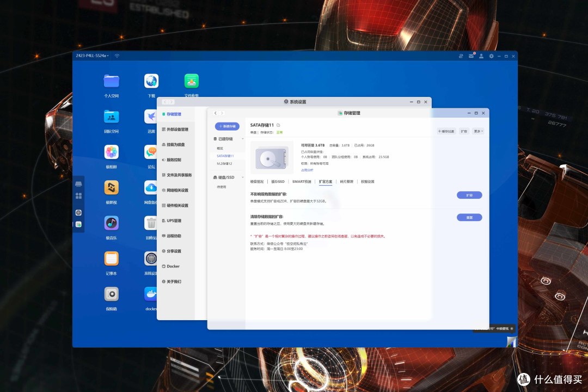
Task: Launch the 极相册 photo album app
Action: [x=112, y=152]
